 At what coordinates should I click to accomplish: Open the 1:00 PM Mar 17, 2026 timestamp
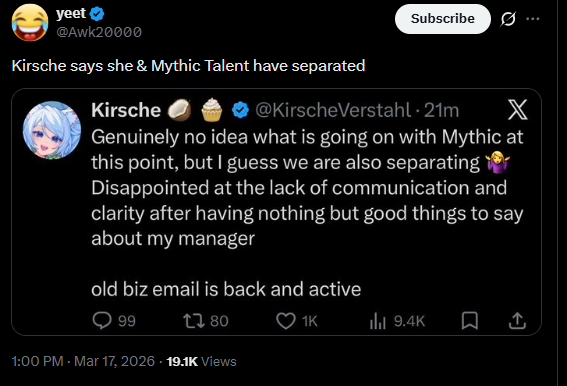[83, 361]
